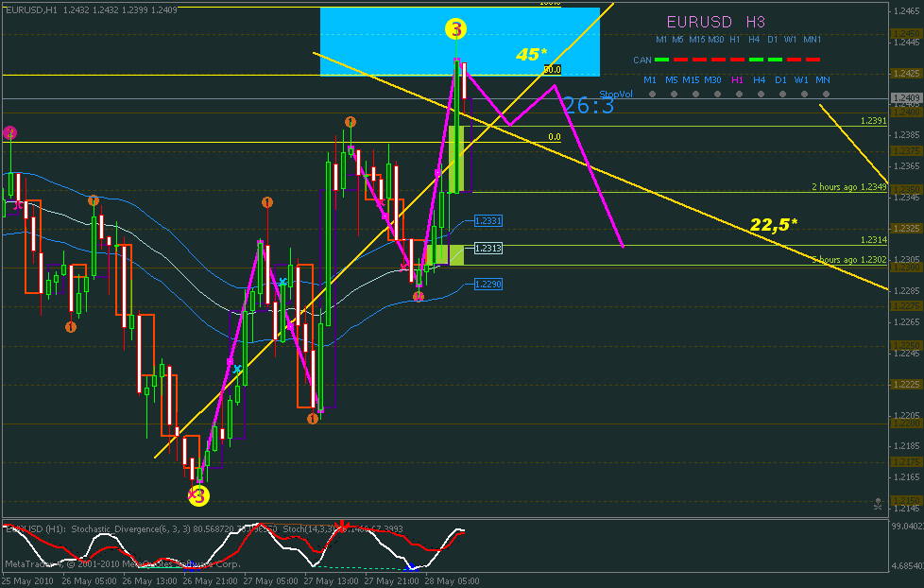Click green CAN bar below top M1 label
The width and height of the screenshot is (924, 588).
[661, 60]
